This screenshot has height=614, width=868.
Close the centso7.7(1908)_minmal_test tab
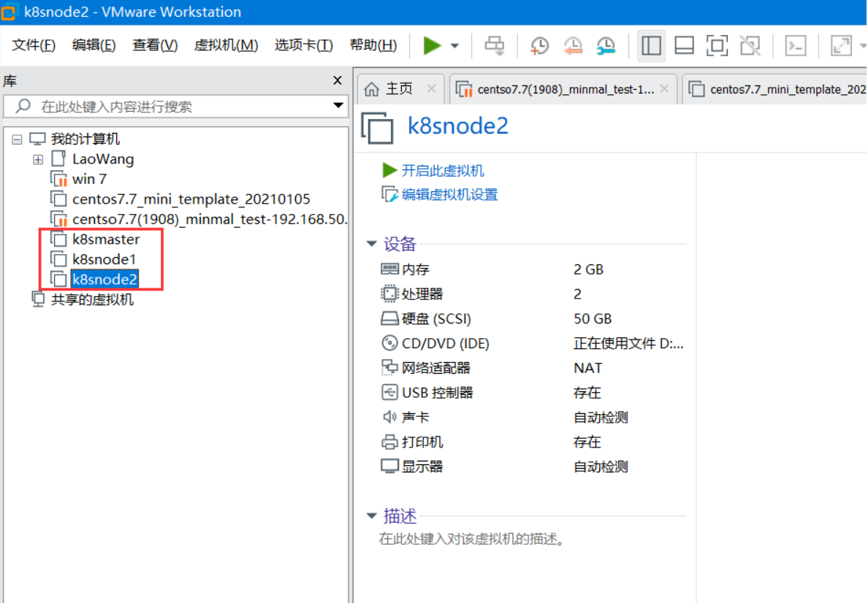665,88
